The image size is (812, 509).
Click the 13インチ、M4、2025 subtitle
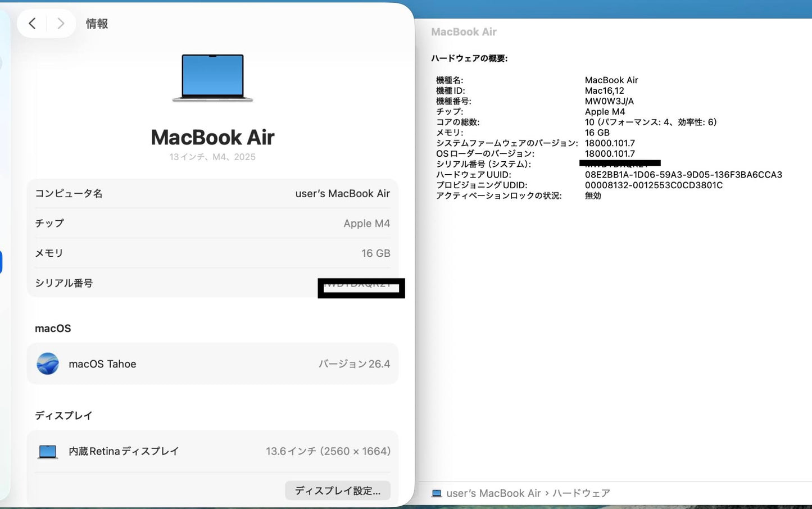point(212,157)
